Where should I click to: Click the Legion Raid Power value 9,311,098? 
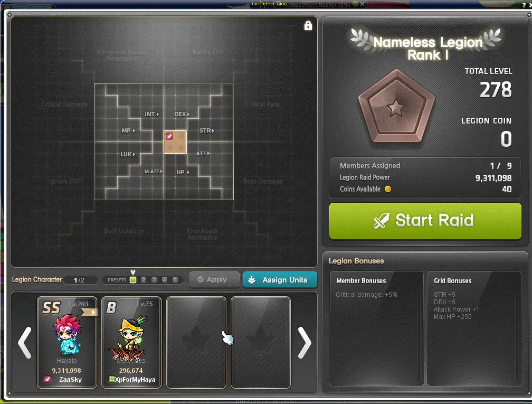493,178
